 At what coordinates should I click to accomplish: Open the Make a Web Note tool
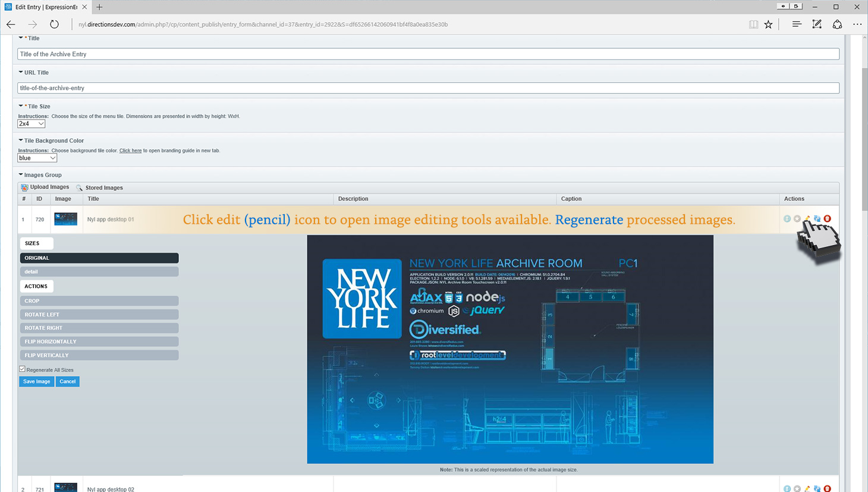[817, 24]
